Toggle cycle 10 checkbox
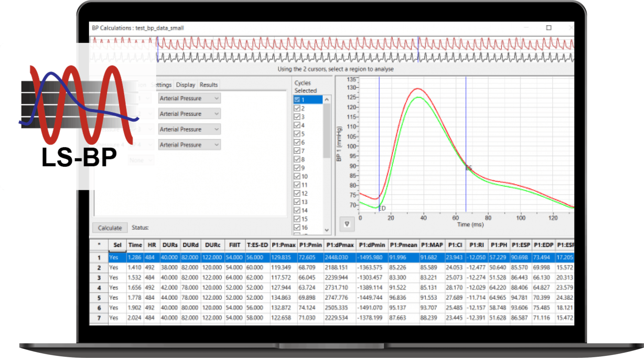Image resolution: width=644 pixels, height=358 pixels. coord(297,176)
